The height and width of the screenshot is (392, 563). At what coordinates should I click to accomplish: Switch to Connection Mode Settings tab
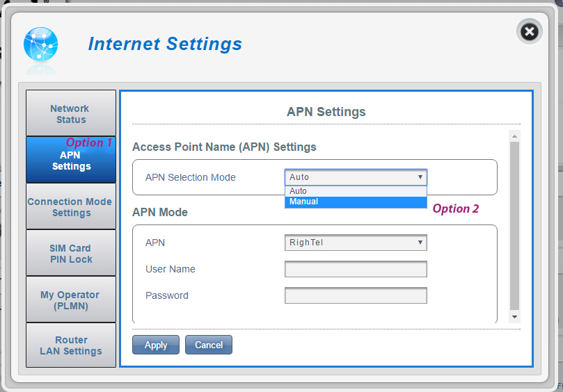(70, 206)
